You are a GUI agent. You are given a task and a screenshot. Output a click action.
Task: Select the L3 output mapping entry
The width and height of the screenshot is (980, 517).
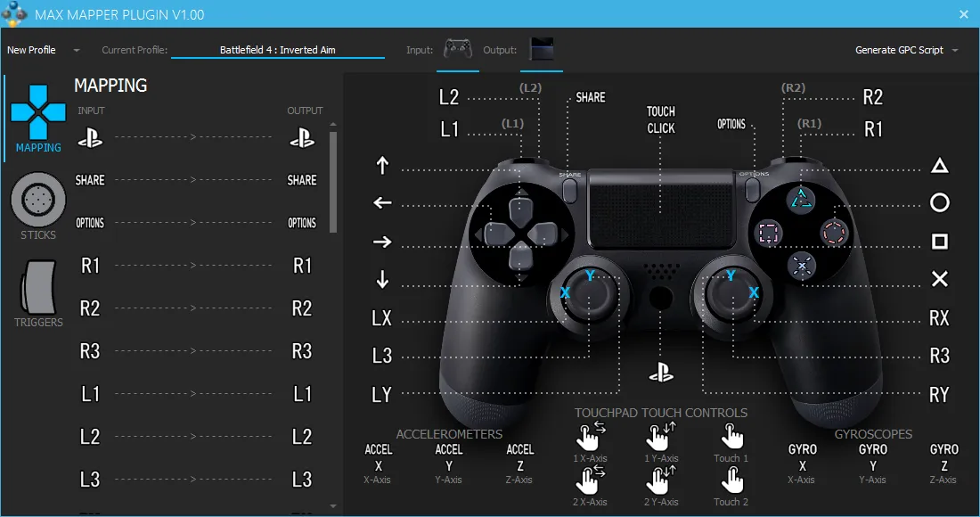point(302,480)
